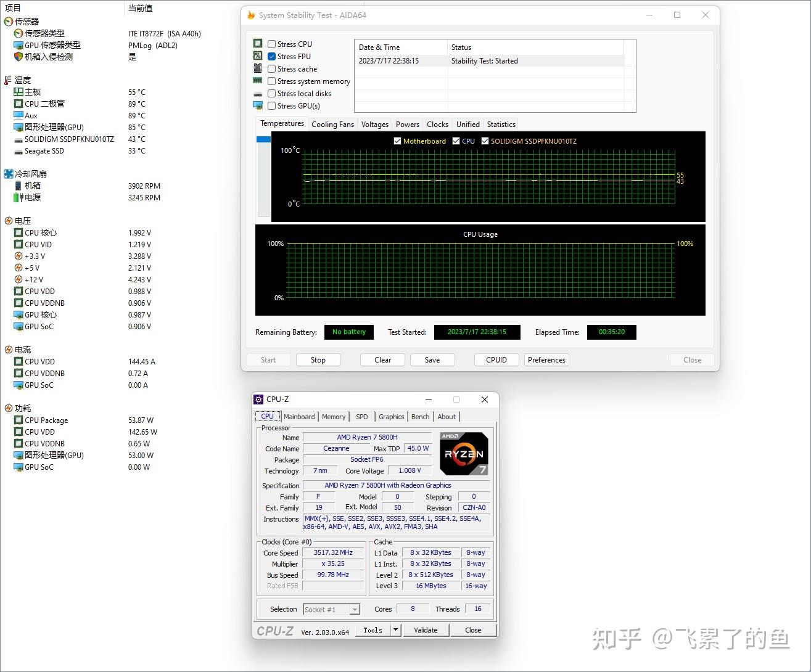Enable the Stress CPU checkbox
Viewport: 811px width, 672px height.
[271, 44]
